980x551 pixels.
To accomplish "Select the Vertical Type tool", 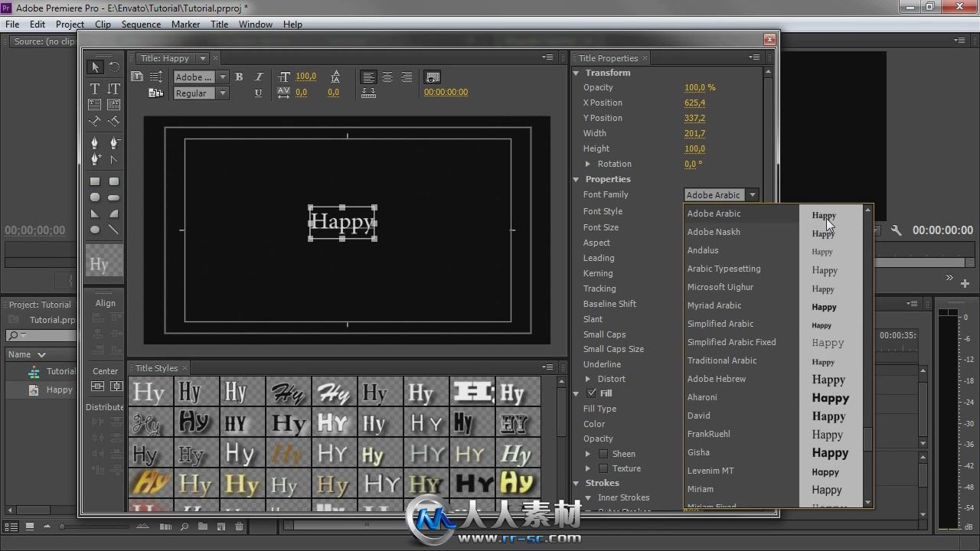I will pyautogui.click(x=114, y=88).
